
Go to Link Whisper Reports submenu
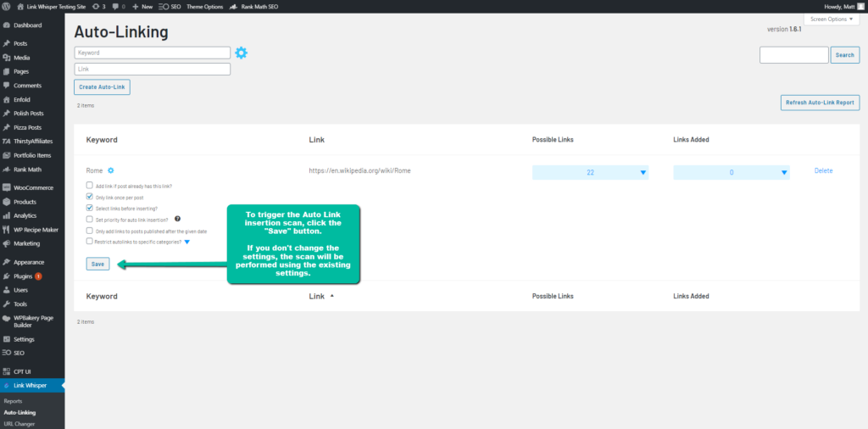[13, 401]
